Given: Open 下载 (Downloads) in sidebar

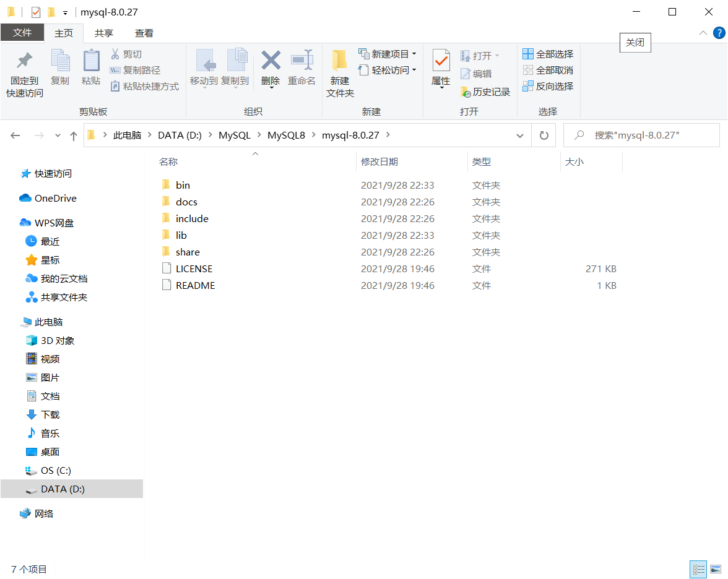Looking at the screenshot, I should click(43, 414).
